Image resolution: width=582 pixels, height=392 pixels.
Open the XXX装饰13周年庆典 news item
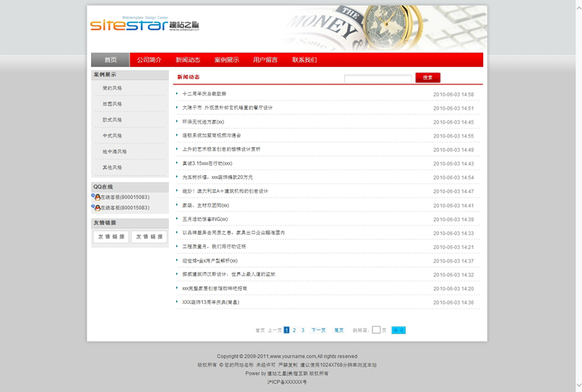point(210,302)
